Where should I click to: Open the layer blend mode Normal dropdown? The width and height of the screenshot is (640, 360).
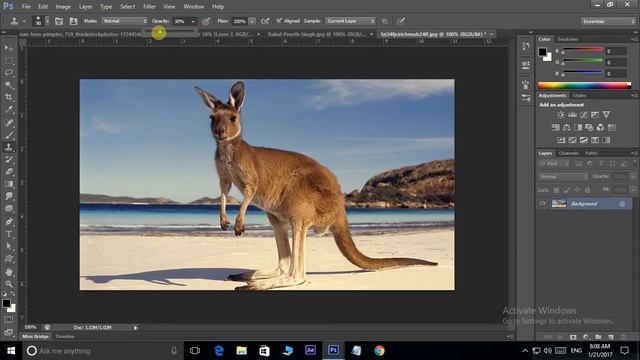563,177
